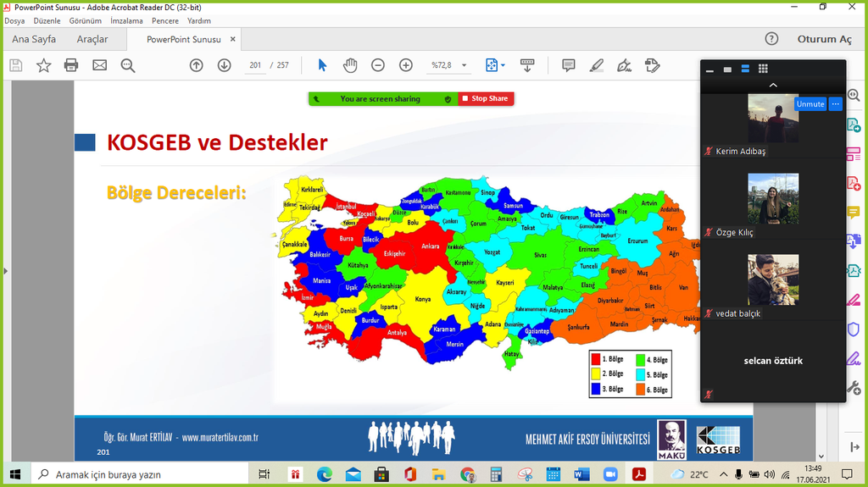This screenshot has height=487, width=868.
Task: Switch Zoom panel to single speaker view
Action: 727,69
